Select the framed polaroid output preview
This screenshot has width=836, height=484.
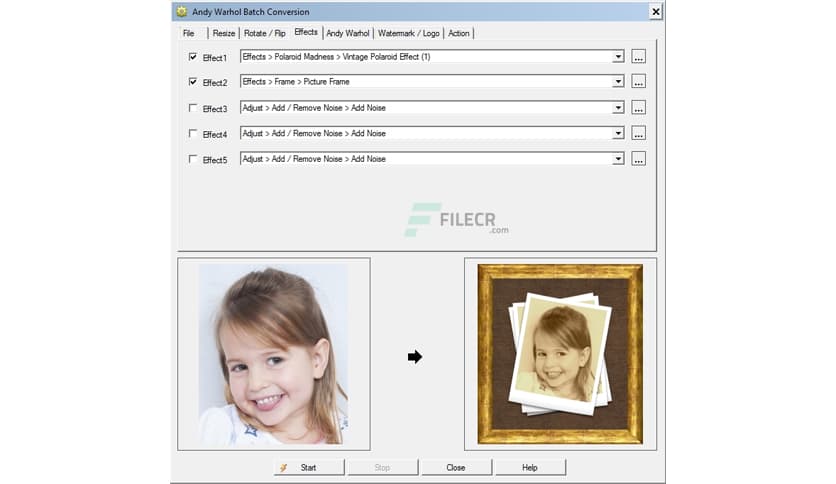pyautogui.click(x=560, y=354)
